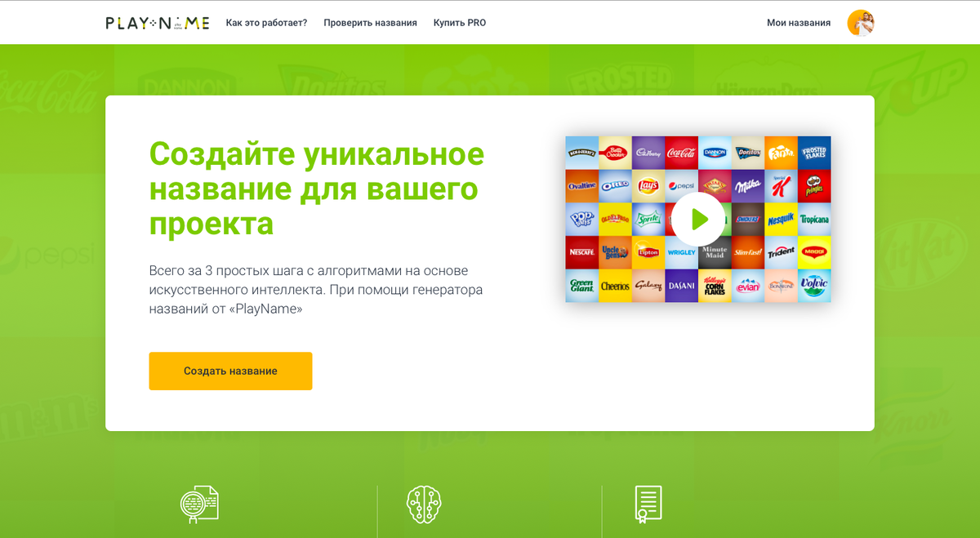Viewport: 980px width, 538px height.
Task: Open Купить PRO
Action: pyautogui.click(x=459, y=23)
